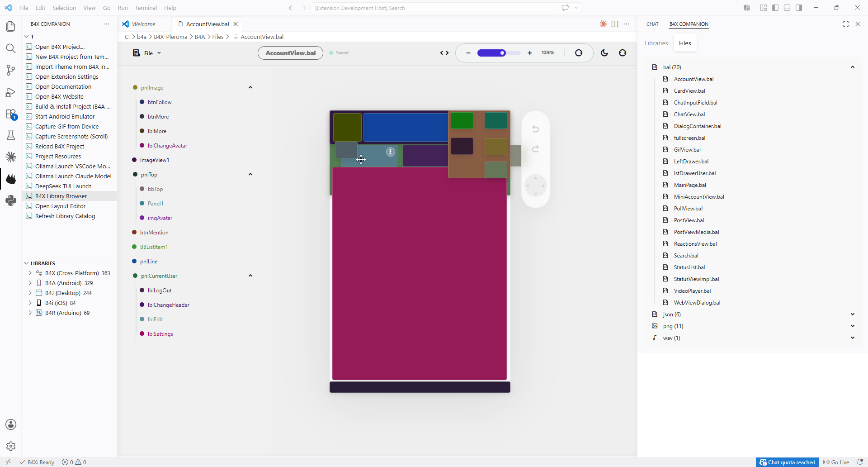Click Chat quota reached status item

pos(787,462)
